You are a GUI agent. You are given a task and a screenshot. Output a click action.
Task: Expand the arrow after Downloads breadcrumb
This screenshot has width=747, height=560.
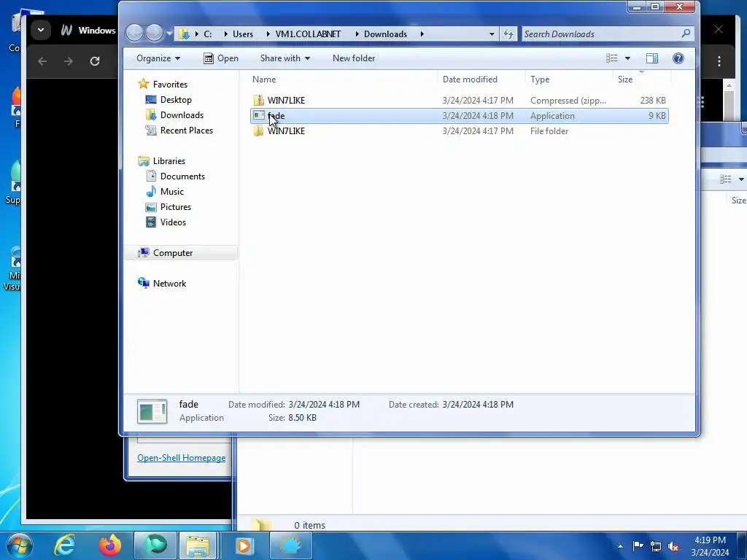[422, 34]
